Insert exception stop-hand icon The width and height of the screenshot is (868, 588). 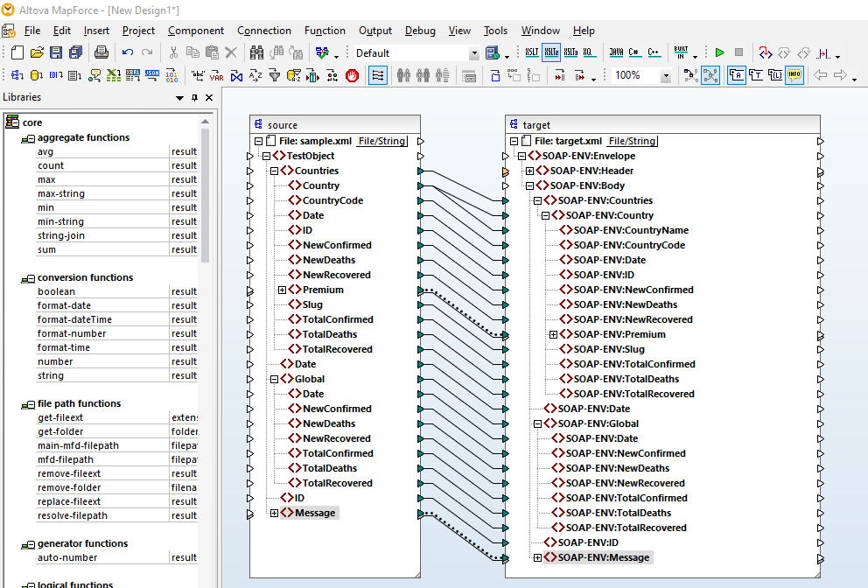tap(352, 76)
